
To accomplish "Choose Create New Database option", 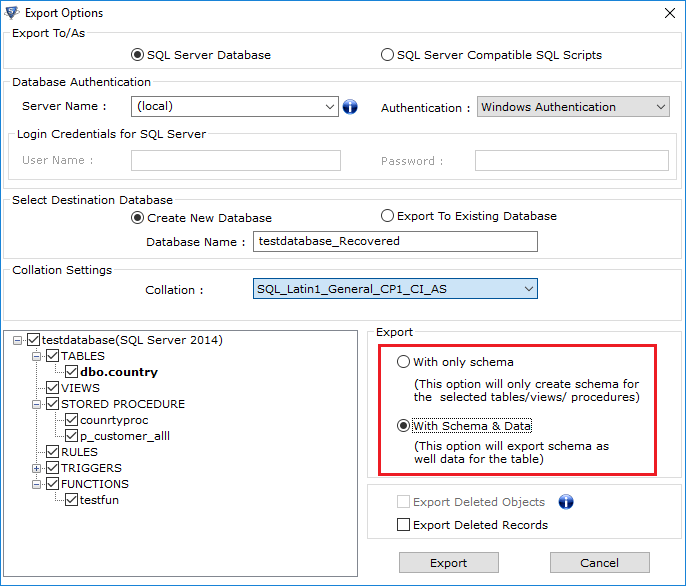I will (137, 218).
